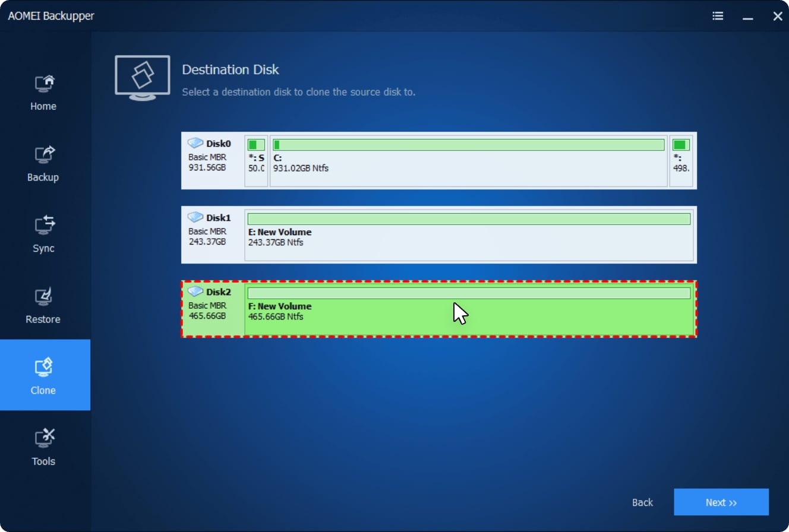Viewport: 789px width, 532px height.
Task: Close the AOMEI Backupper window
Action: pyautogui.click(x=777, y=16)
